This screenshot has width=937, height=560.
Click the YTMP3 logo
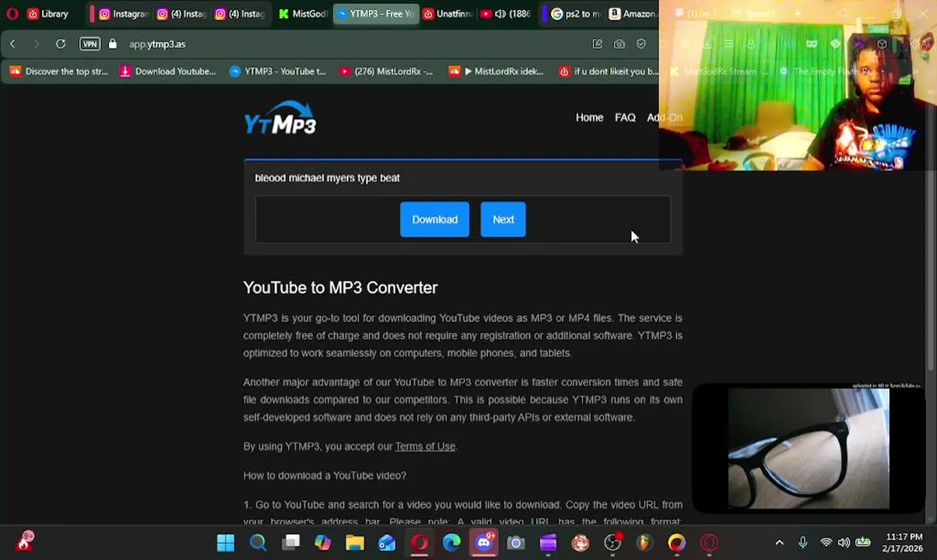point(280,118)
